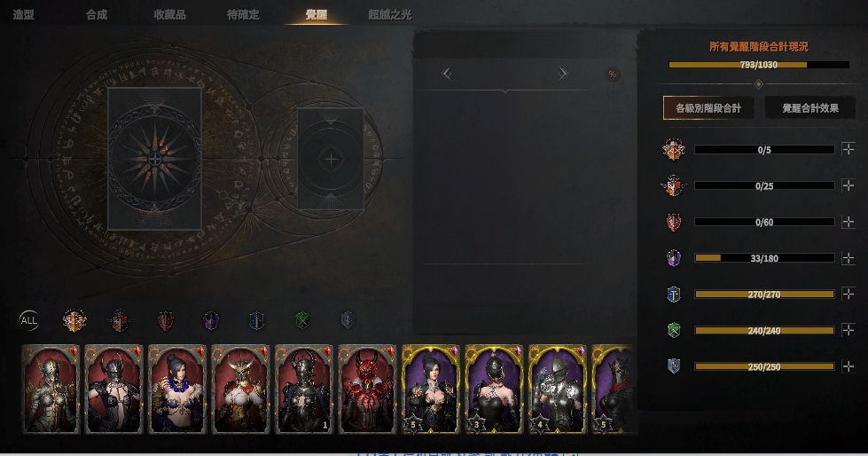Image resolution: width=868 pixels, height=456 pixels.
Task: Expand the 33/180 grade row plus
Action: 848,257
